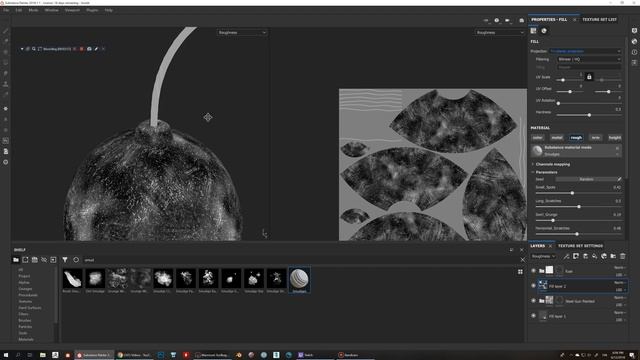
Task: Click the Swirl_Grunge slider handle
Action: pos(553,220)
